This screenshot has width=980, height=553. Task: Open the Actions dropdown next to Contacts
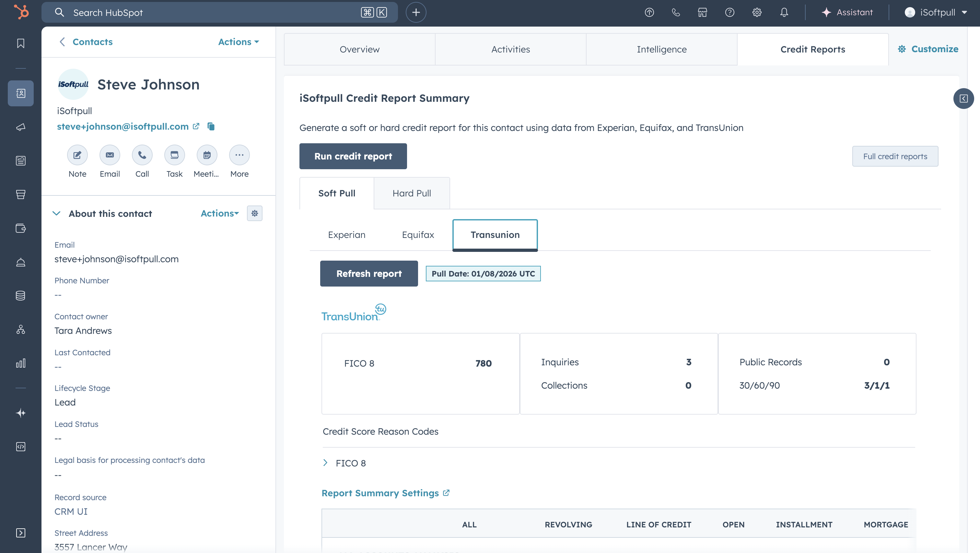[x=239, y=42]
